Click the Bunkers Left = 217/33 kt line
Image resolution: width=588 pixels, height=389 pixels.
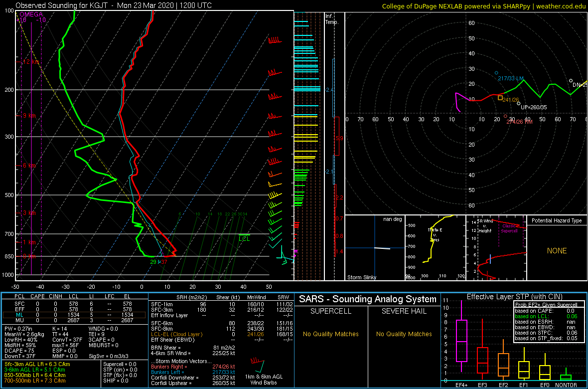pos(193,372)
